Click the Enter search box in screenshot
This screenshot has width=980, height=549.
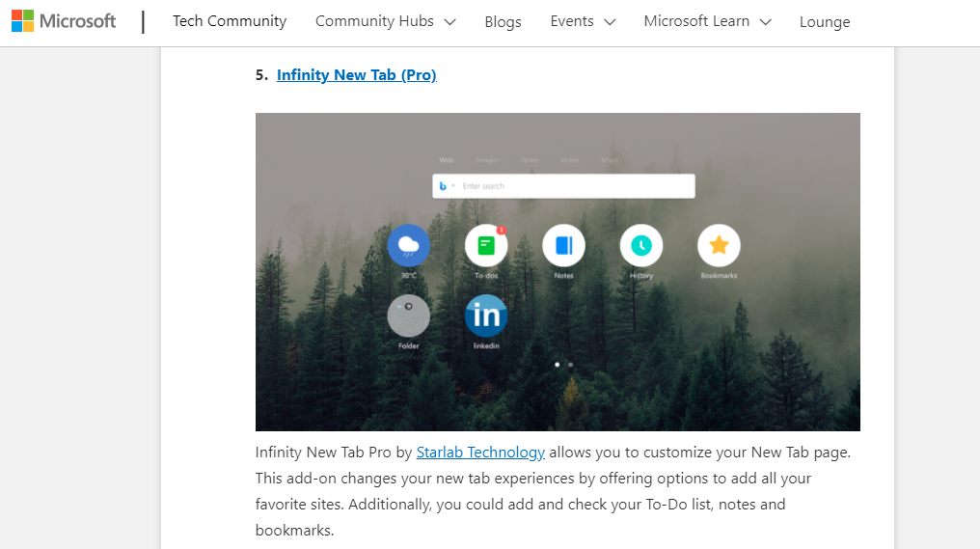(x=563, y=185)
